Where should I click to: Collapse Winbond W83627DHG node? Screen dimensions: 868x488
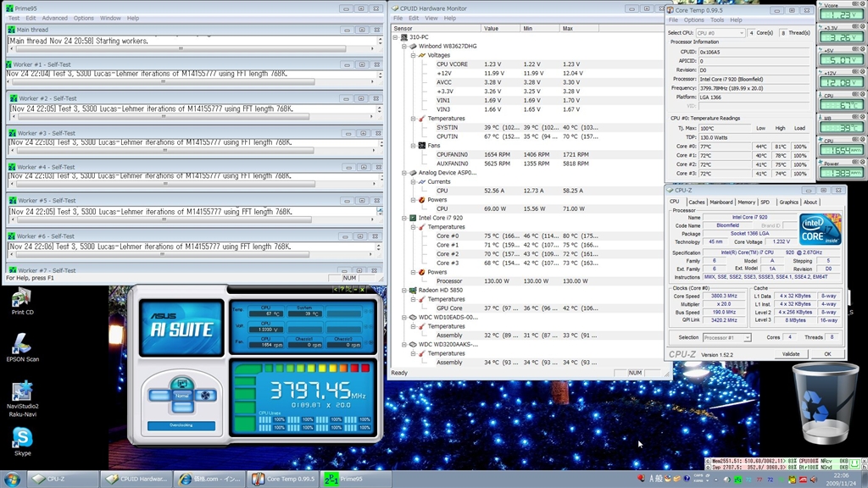pos(404,47)
